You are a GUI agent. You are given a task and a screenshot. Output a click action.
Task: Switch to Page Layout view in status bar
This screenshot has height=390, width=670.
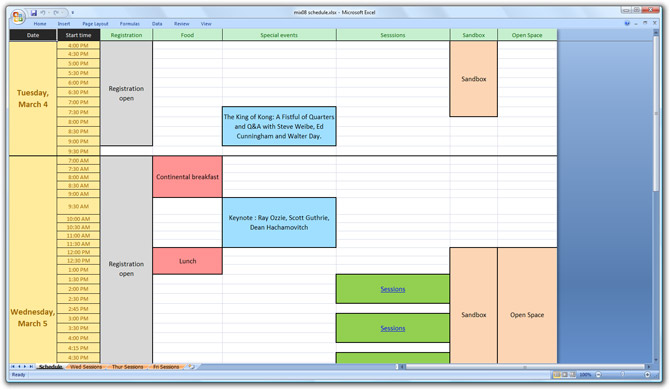[564, 375]
